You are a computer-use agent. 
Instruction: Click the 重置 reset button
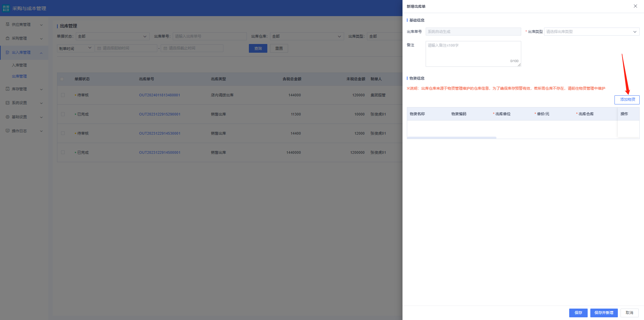(x=279, y=48)
